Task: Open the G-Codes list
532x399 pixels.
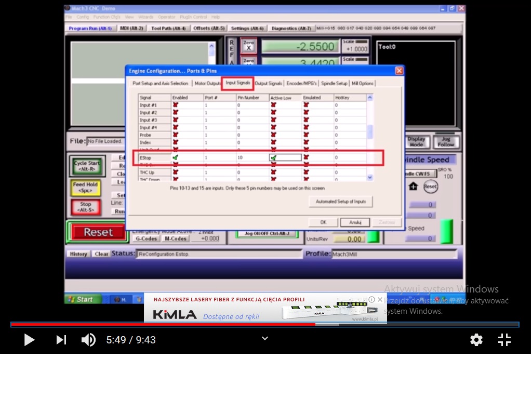Action: [146, 238]
